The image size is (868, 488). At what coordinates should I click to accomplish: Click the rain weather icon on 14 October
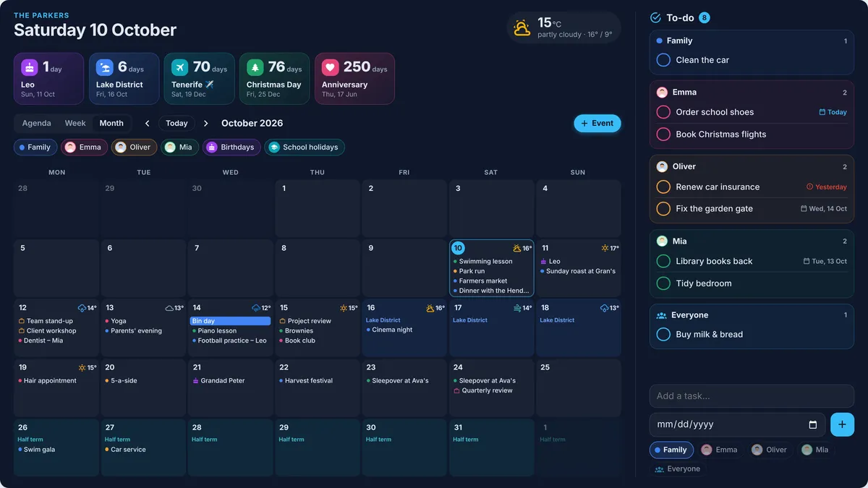pos(256,308)
